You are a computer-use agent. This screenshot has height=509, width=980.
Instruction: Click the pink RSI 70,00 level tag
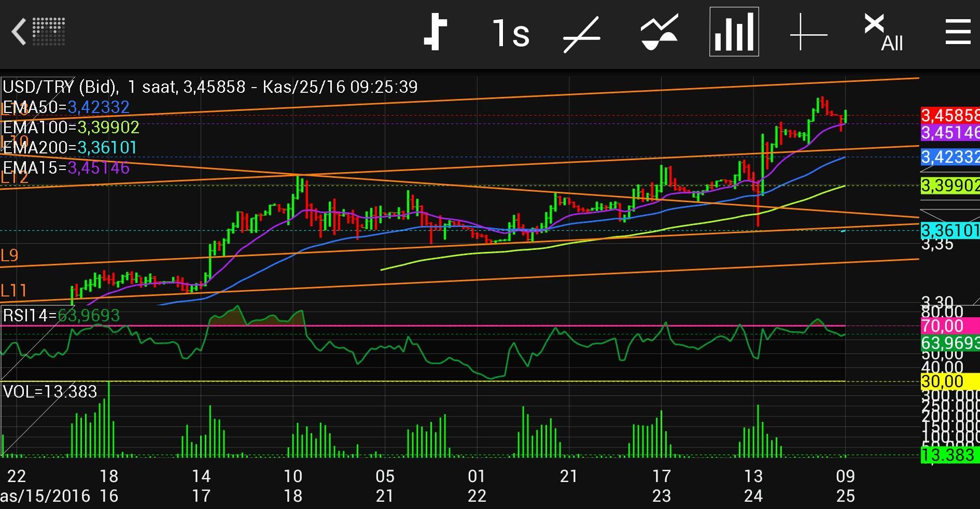coord(943,326)
